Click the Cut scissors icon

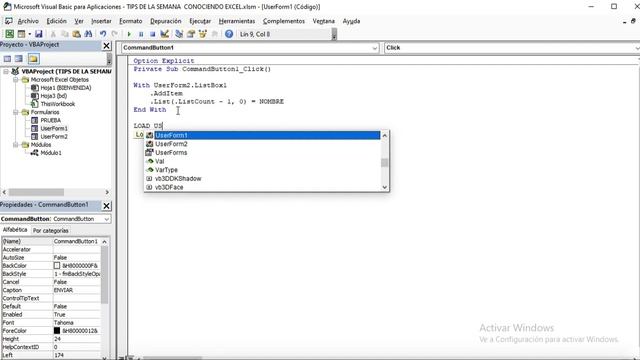click(53, 34)
